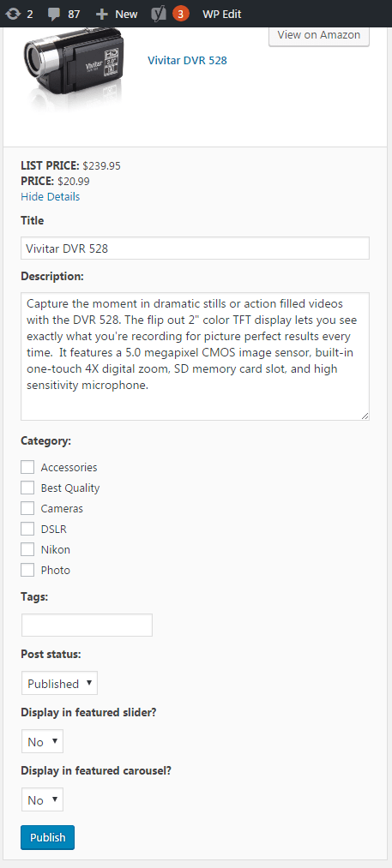The width and height of the screenshot is (392, 868).
Task: Enable the Nikon category checkbox
Action: point(27,549)
